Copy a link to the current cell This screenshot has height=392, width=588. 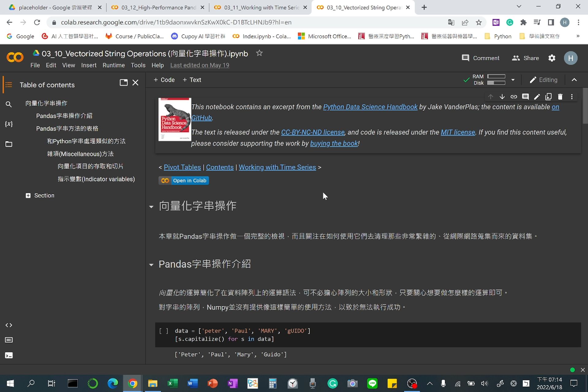(514, 96)
